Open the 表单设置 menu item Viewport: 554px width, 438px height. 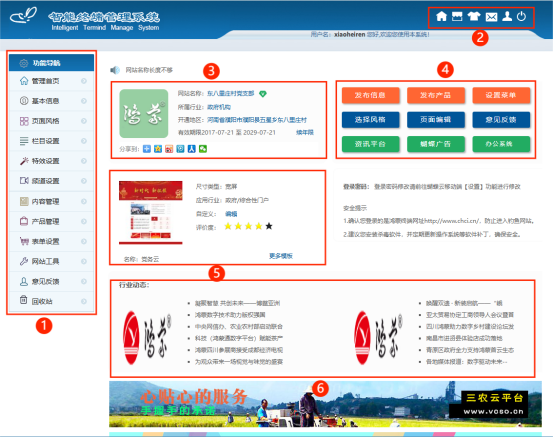tap(52, 241)
